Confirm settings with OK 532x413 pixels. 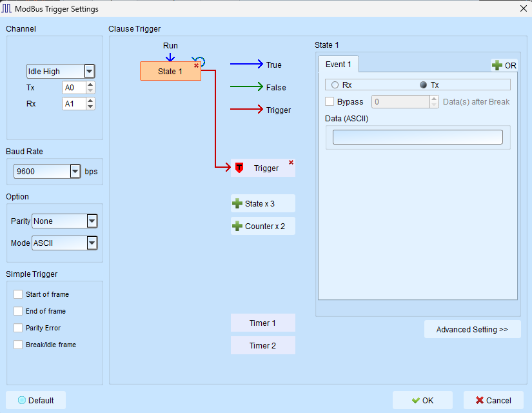422,400
